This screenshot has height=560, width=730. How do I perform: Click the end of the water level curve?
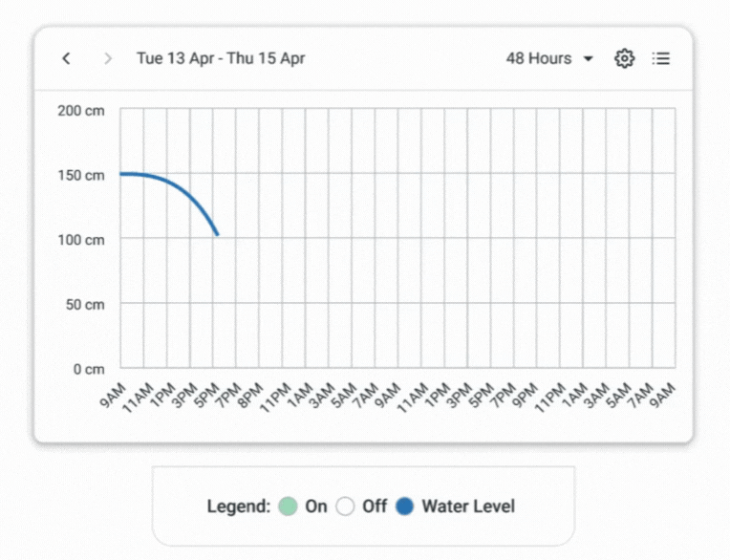click(x=218, y=234)
